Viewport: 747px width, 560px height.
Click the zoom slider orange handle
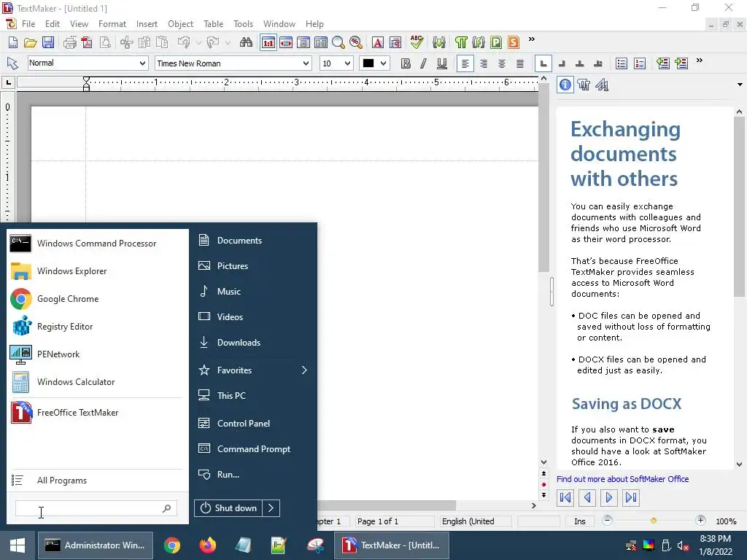[654, 521]
